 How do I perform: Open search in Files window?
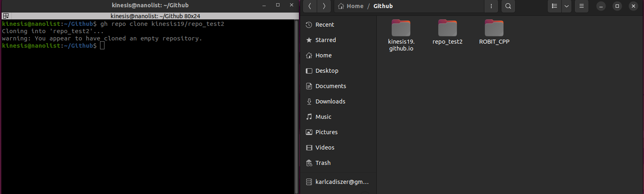coord(508,6)
